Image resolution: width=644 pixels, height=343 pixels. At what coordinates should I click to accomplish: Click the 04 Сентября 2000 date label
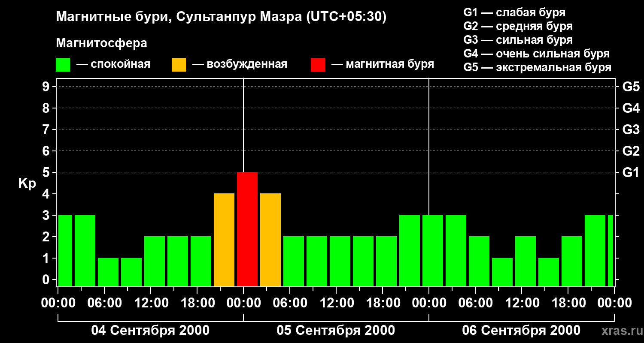click(x=151, y=331)
